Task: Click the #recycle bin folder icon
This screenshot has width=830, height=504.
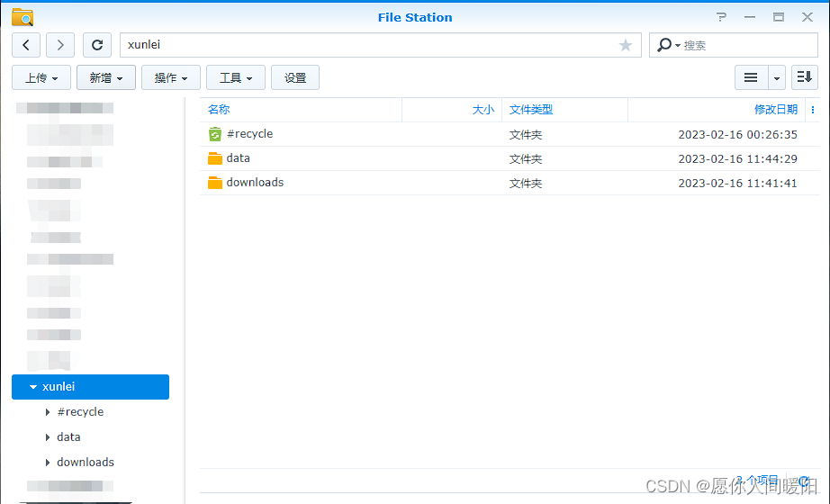Action: tap(215, 134)
